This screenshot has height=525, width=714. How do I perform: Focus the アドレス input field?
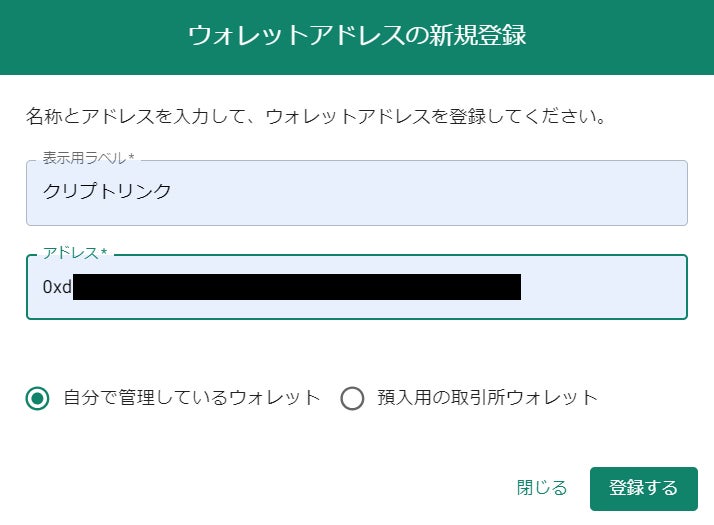click(x=356, y=287)
